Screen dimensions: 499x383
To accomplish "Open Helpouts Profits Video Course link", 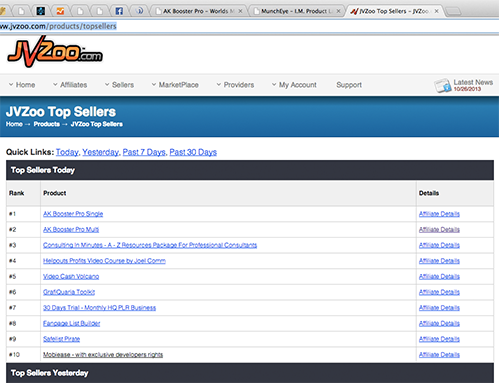I will click(104, 261).
